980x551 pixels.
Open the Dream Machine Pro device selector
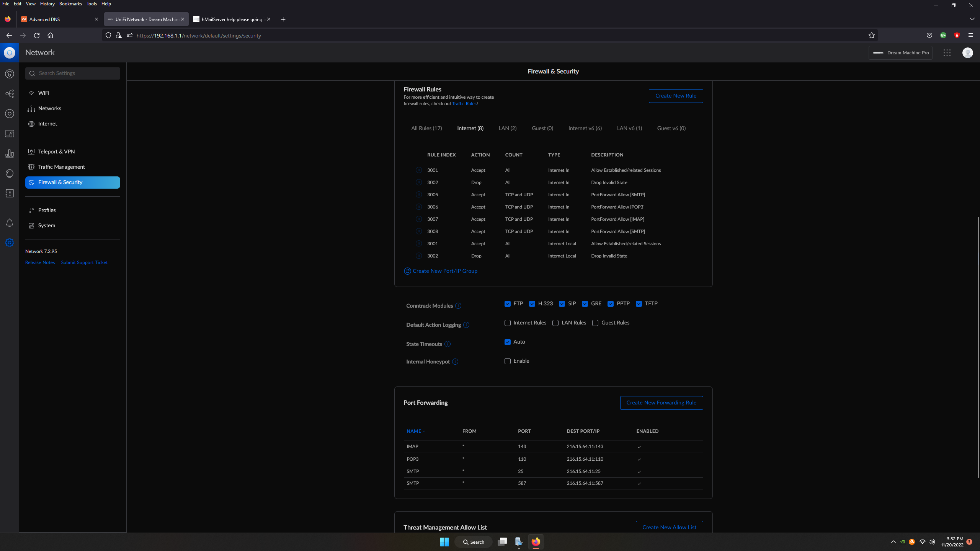(x=900, y=53)
